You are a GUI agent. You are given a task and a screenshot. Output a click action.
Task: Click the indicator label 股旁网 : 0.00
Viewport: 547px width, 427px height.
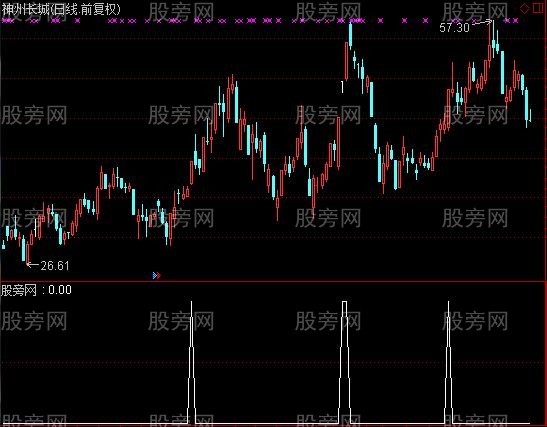(36, 290)
